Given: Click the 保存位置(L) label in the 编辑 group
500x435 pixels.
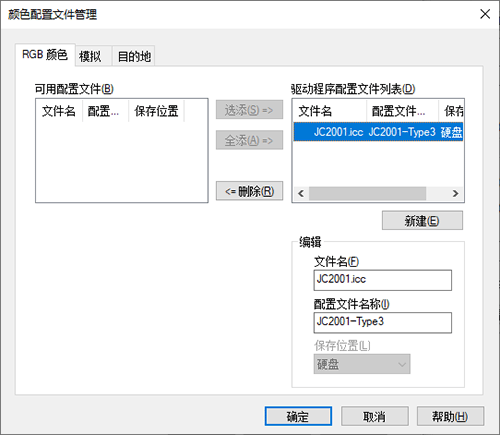Looking at the screenshot, I should coord(342,345).
